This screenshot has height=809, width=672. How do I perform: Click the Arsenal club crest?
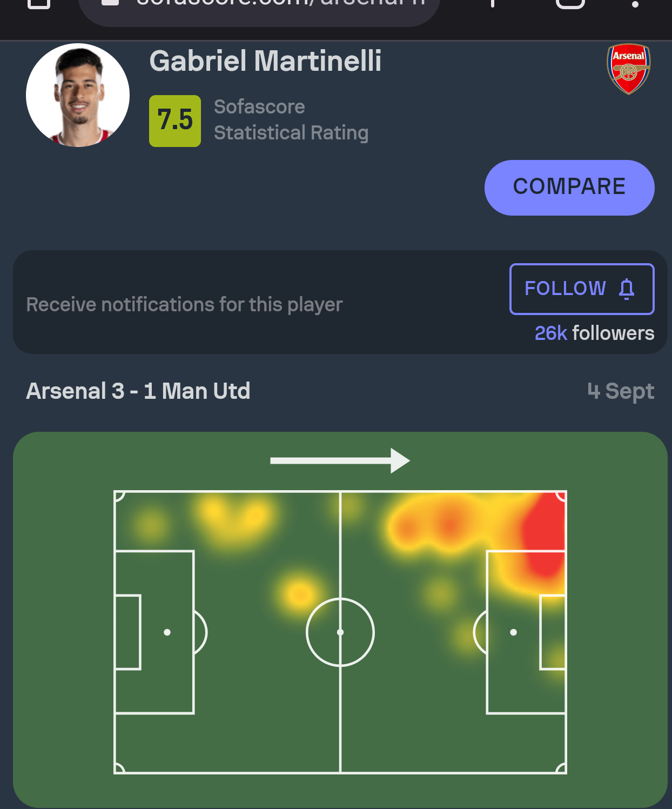click(x=628, y=69)
